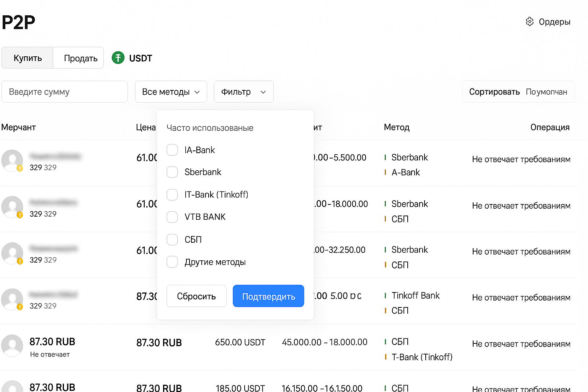Click the T-Bank (Tinkoff) method label
This screenshot has width=588, height=392.
pos(422,357)
